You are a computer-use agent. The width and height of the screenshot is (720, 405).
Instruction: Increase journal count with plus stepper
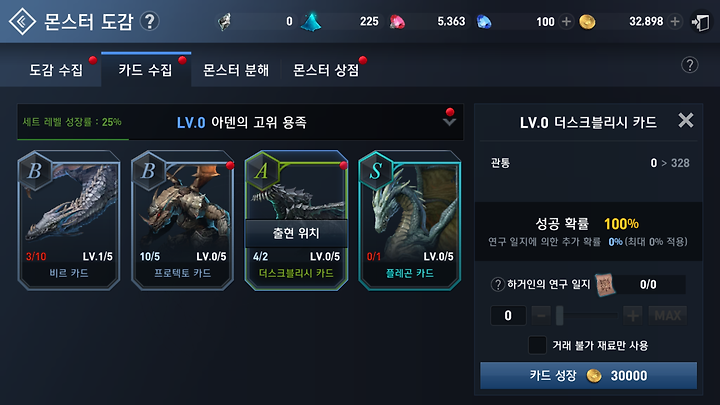pyautogui.click(x=632, y=315)
